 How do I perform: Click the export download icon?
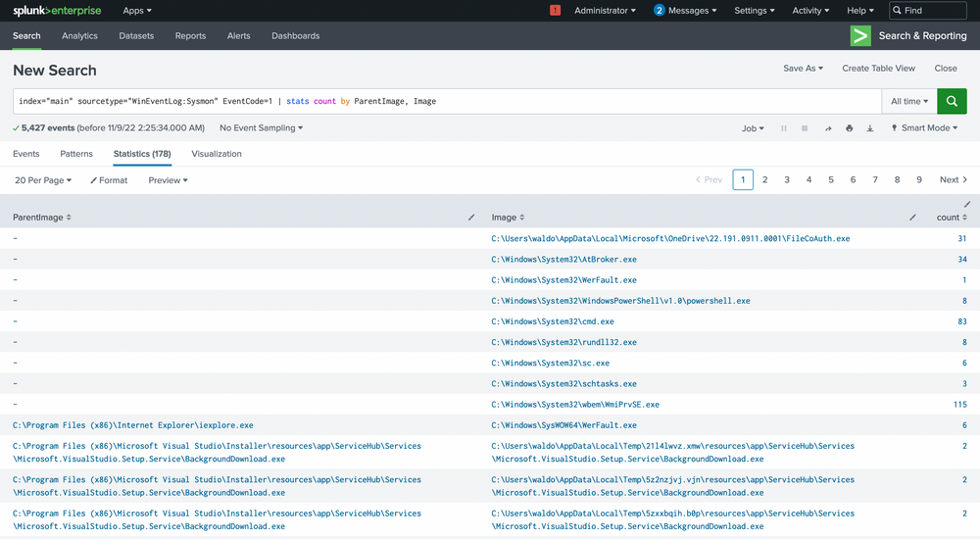[x=869, y=128]
